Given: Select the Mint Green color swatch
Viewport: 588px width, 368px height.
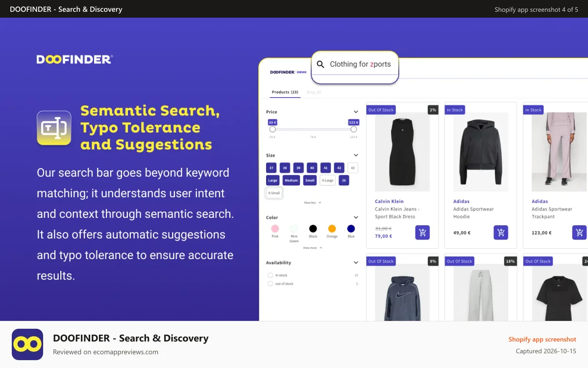Looking at the screenshot, I should click(x=294, y=229).
